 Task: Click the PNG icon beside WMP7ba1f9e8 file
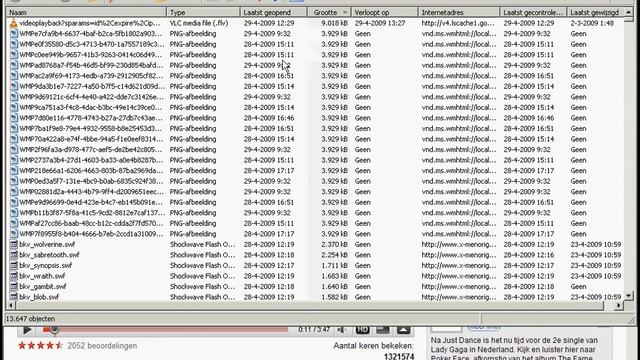pyautogui.click(x=14, y=129)
